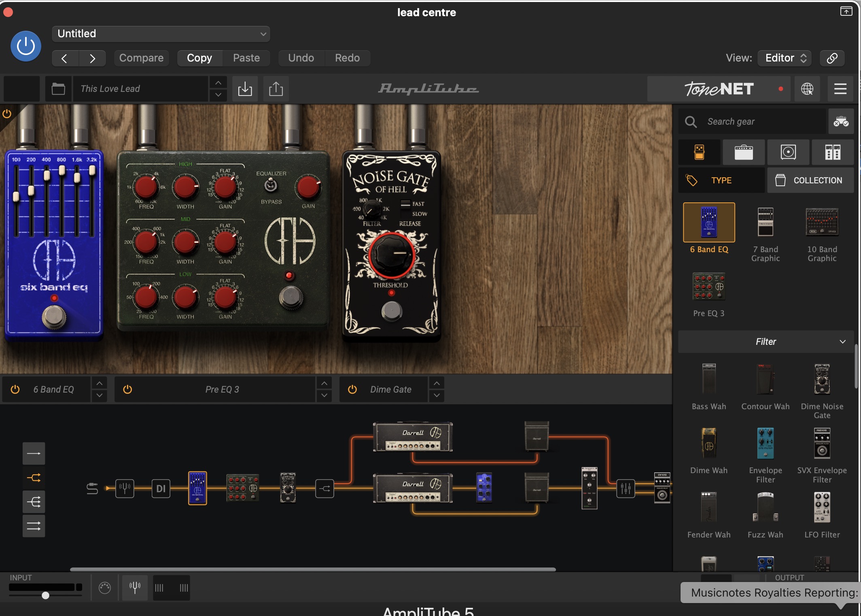Click the Redo button

point(347,58)
